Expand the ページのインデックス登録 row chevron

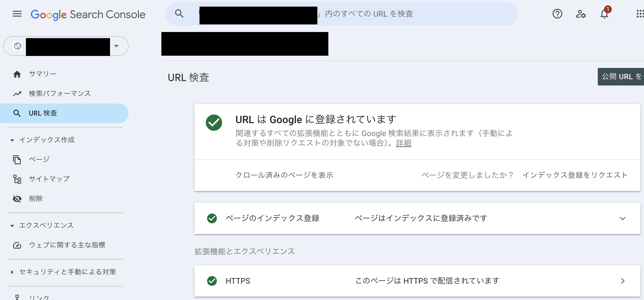pyautogui.click(x=622, y=218)
